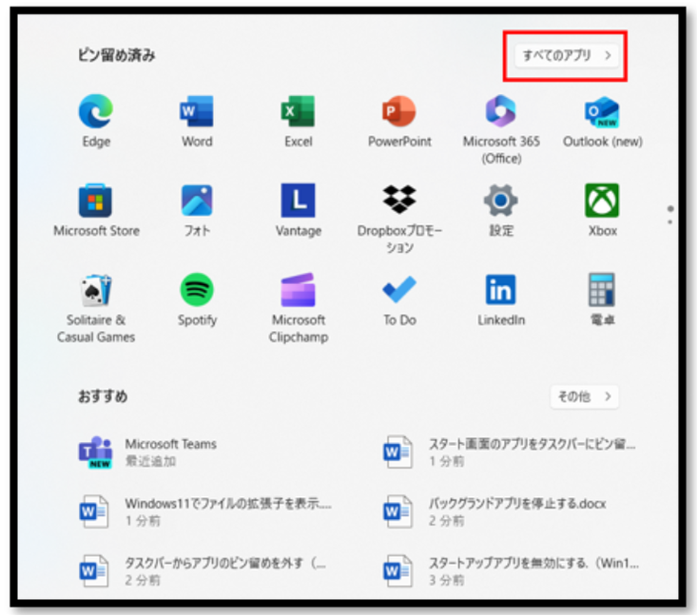Open スタート画面のアプリをタスクバーにピン留 document

tap(510, 452)
